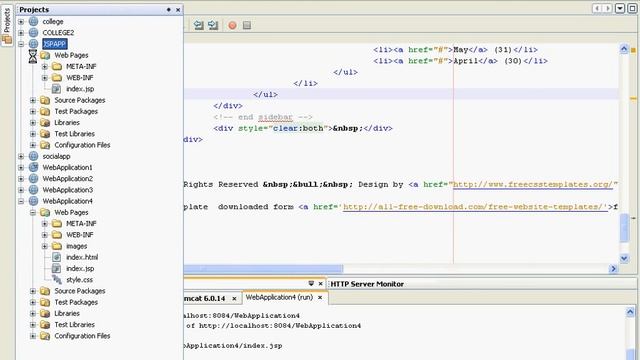This screenshot has height=360, width=640.
Task: Click the index.jsp file icon in WebApplication4
Action: pos(56,268)
